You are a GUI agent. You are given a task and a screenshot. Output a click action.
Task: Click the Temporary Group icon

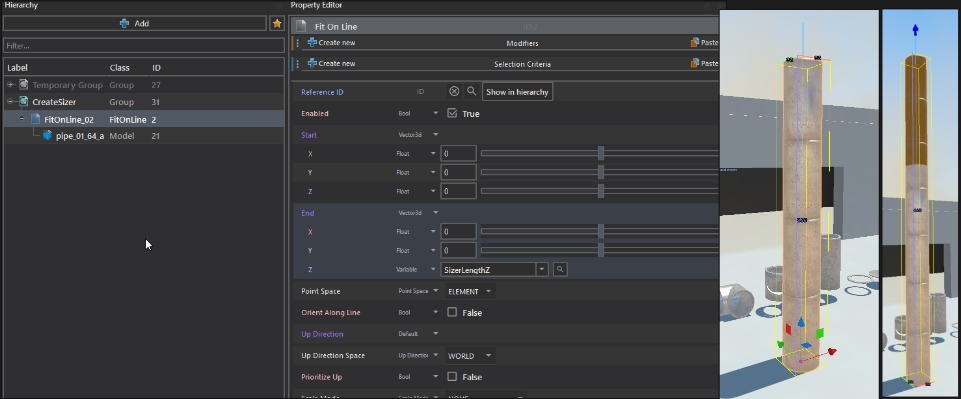tap(23, 85)
